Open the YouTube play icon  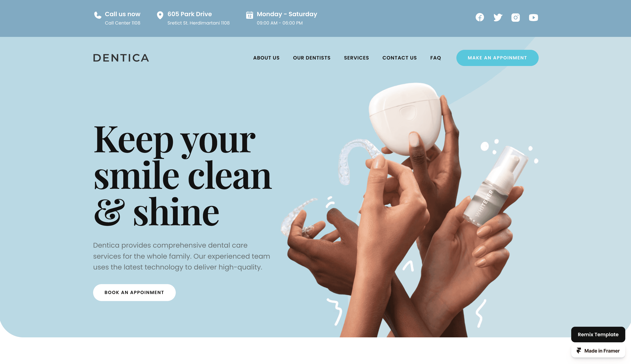[533, 17]
